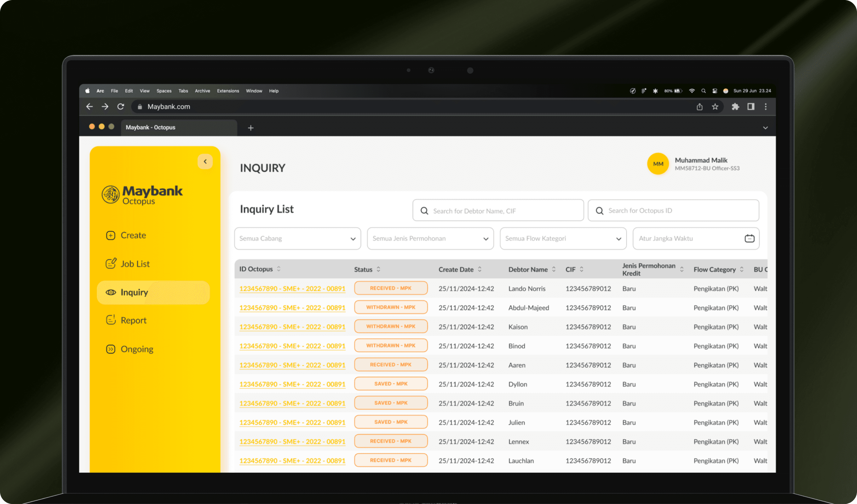Open the Semua Jenis Permohonan dropdown
The image size is (857, 504).
pos(430,238)
